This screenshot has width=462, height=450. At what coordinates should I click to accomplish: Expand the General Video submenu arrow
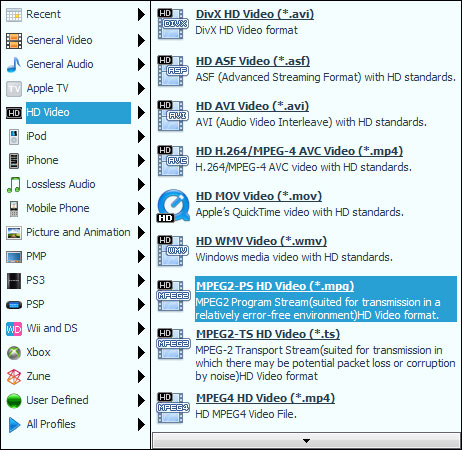point(141,40)
